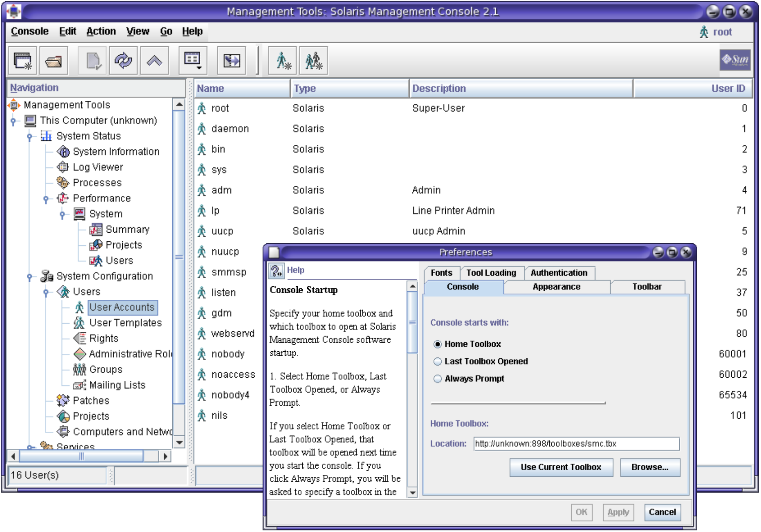Image resolution: width=761 pixels, height=532 pixels.
Task: Click the Browse... button
Action: [650, 467]
